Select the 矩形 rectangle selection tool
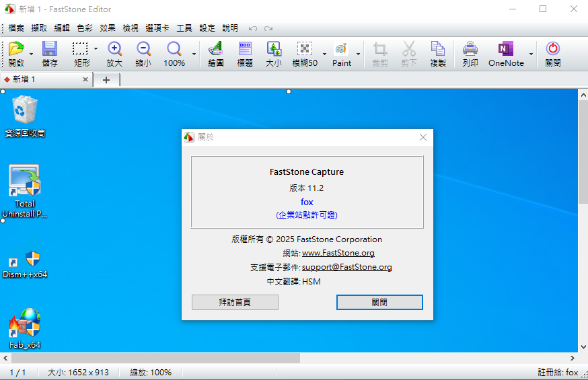The image size is (588, 380). pos(81,54)
